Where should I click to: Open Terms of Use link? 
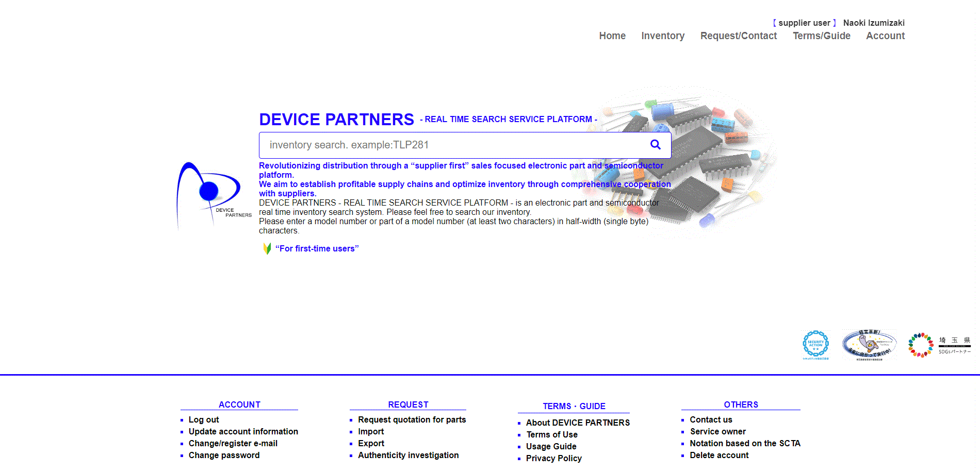552,434
